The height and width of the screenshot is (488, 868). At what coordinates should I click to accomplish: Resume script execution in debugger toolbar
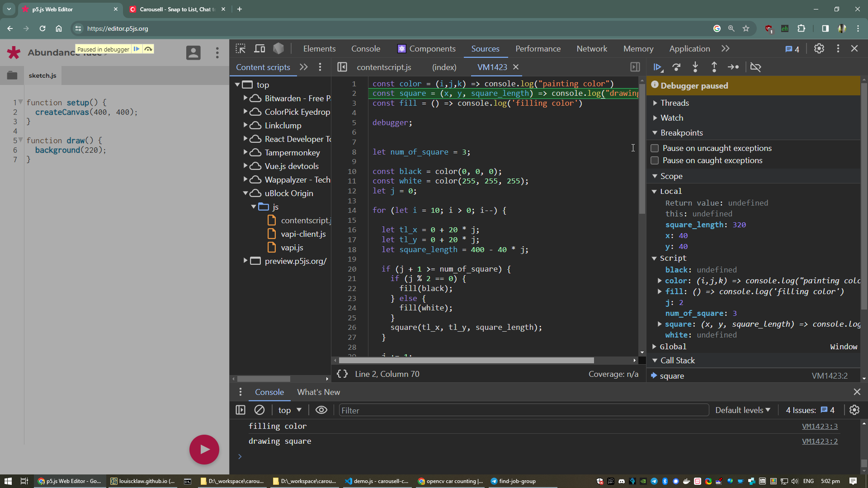[x=657, y=67]
